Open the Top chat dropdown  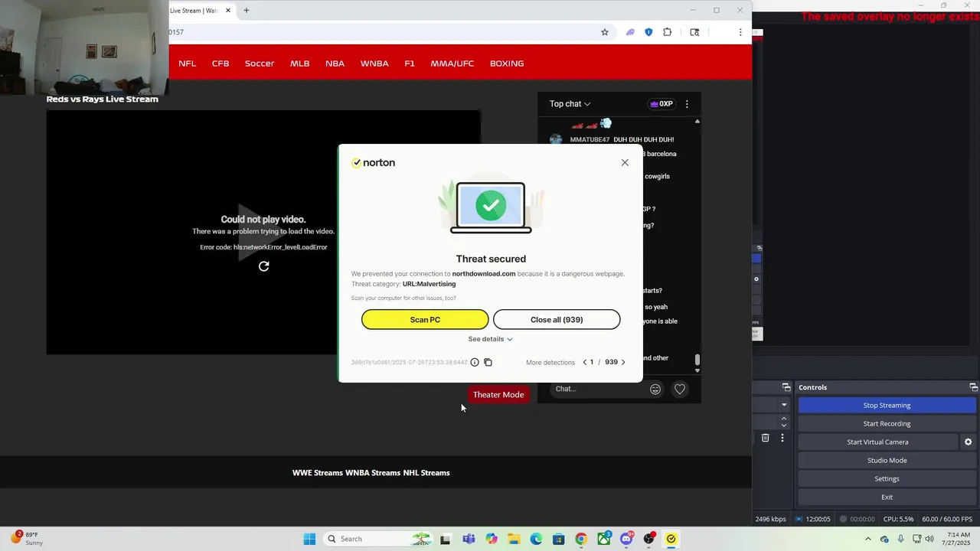[570, 104]
